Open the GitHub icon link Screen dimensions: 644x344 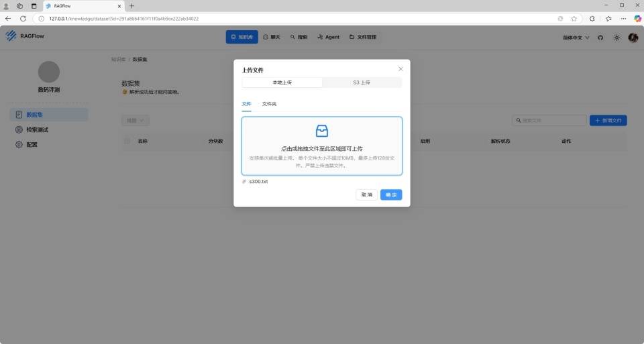click(x=600, y=38)
